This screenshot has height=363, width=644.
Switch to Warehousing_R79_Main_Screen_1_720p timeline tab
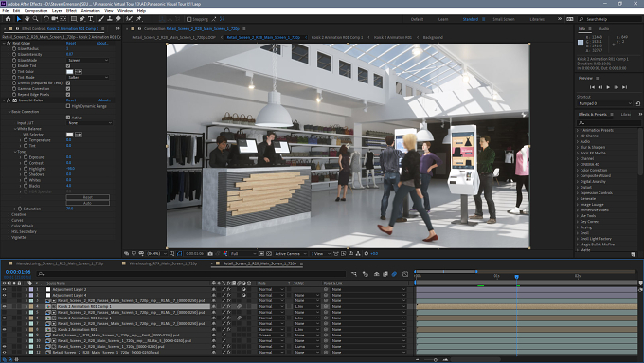[163, 263]
